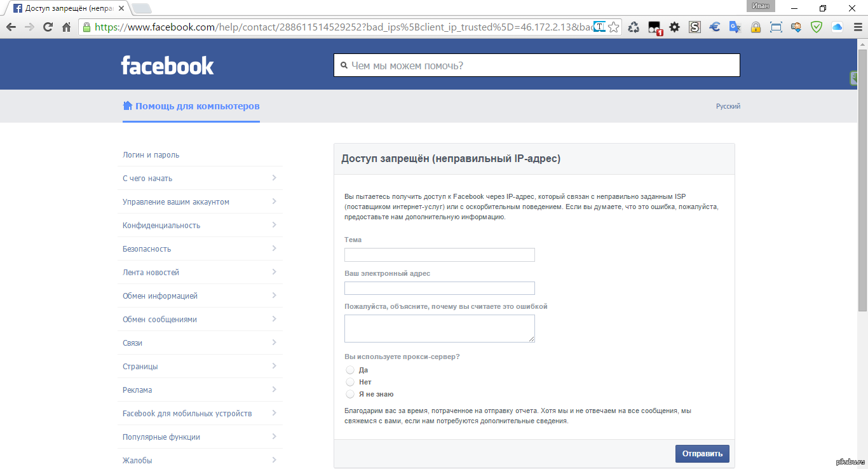The image size is (868, 469).
Task: Choose the Я не знаю radio option
Action: click(x=350, y=394)
